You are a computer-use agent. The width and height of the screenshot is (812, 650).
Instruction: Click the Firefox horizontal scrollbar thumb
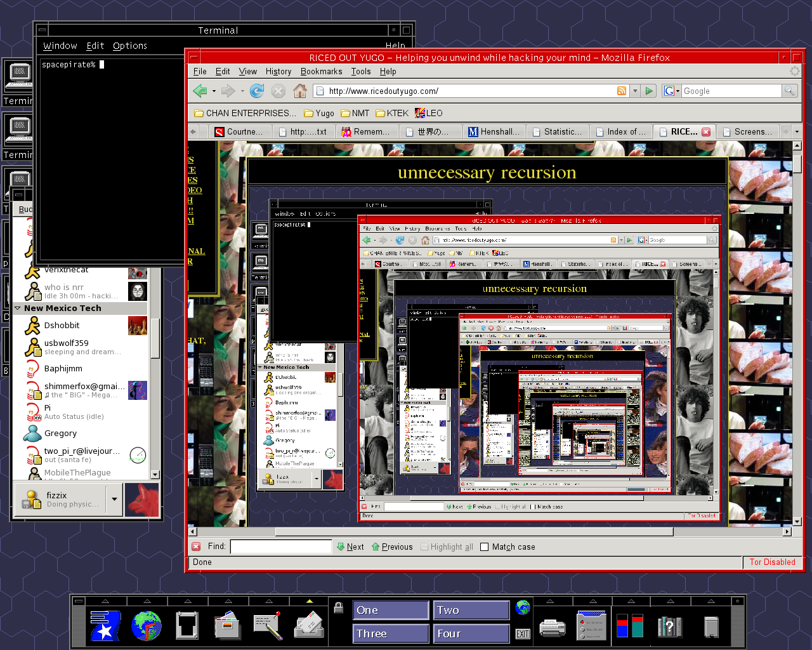474,531
